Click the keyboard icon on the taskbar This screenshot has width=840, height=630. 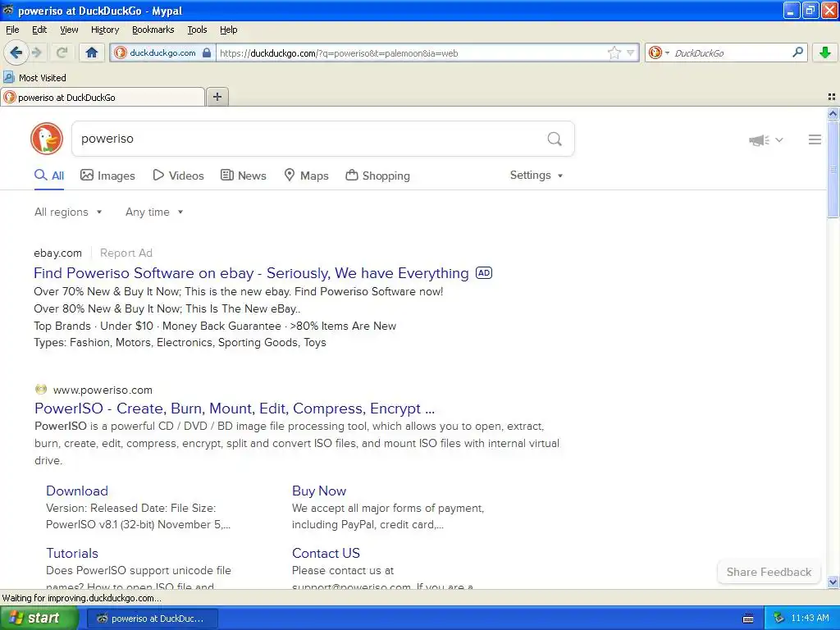[x=748, y=619]
